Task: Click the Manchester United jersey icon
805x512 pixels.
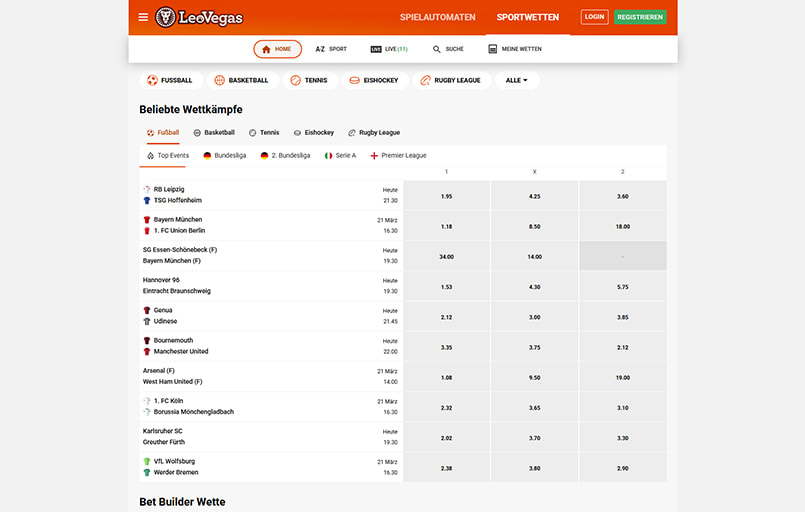Action: tap(147, 352)
